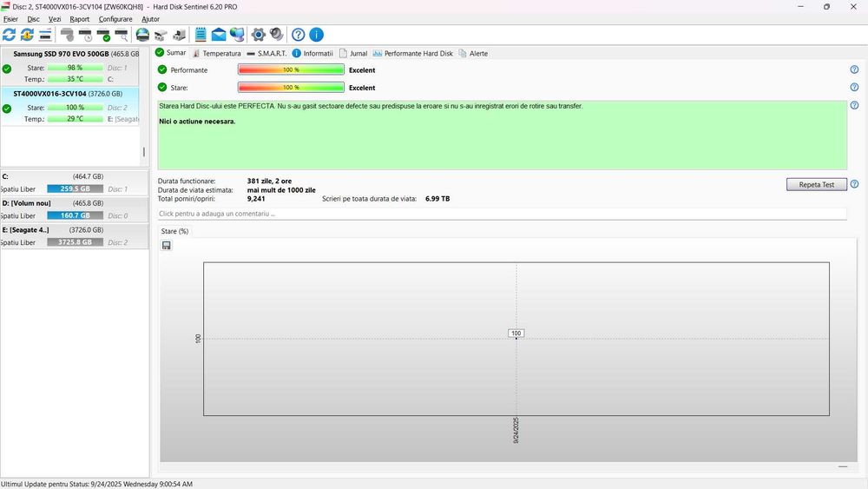The image size is (868, 489).
Task: Click the comment field to add a comment
Action: click(502, 214)
